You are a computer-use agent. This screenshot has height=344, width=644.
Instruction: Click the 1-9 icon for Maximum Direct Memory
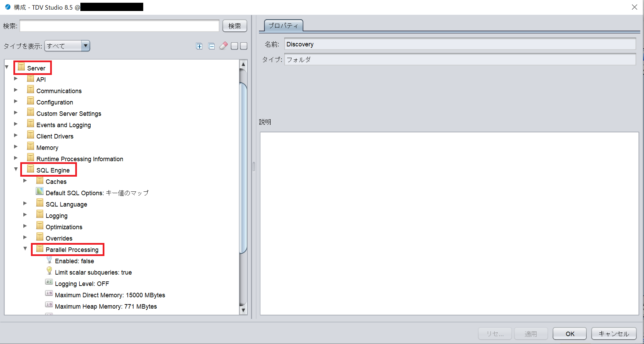coord(49,293)
